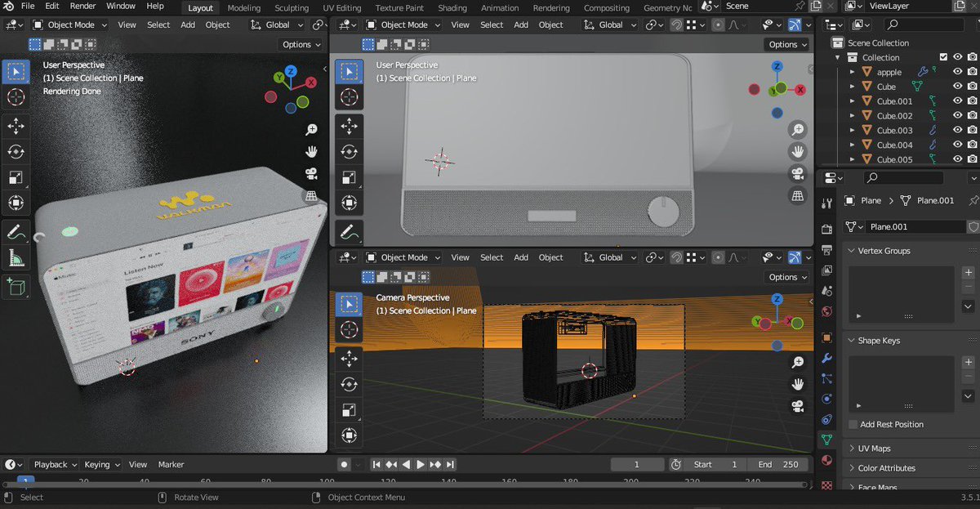Select the Annotate tool in left viewport
This screenshot has height=509, width=980.
pos(16,233)
